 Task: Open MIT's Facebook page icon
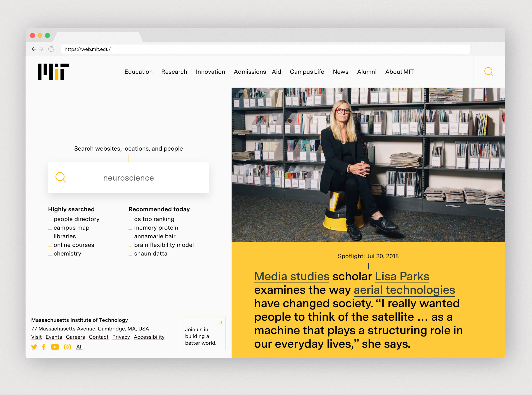click(x=44, y=347)
